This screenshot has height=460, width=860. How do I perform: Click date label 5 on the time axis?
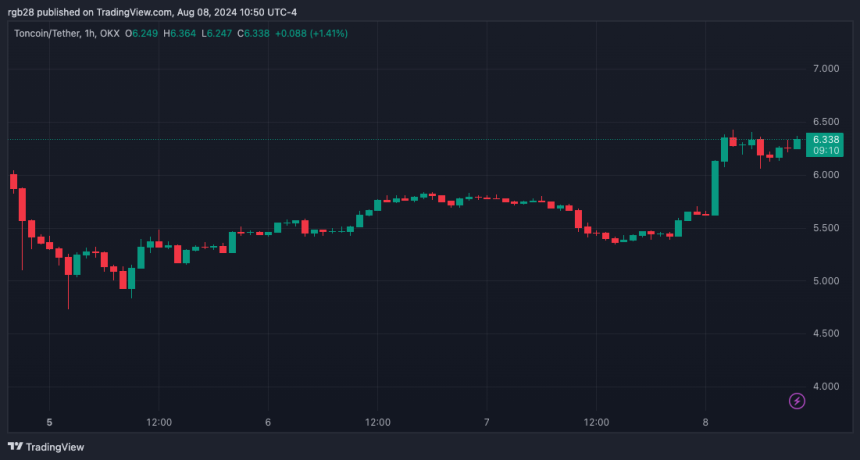click(x=49, y=422)
